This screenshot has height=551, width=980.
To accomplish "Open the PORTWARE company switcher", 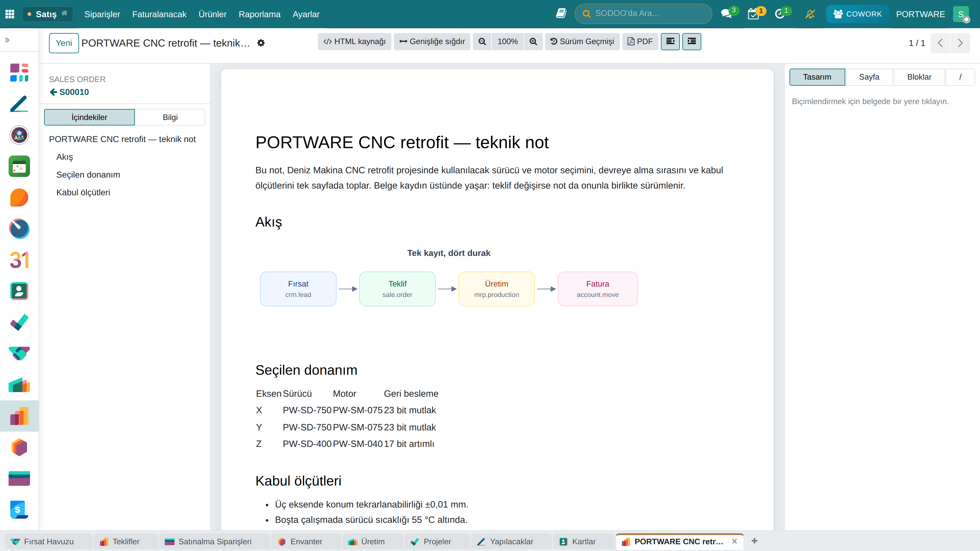I will [920, 14].
